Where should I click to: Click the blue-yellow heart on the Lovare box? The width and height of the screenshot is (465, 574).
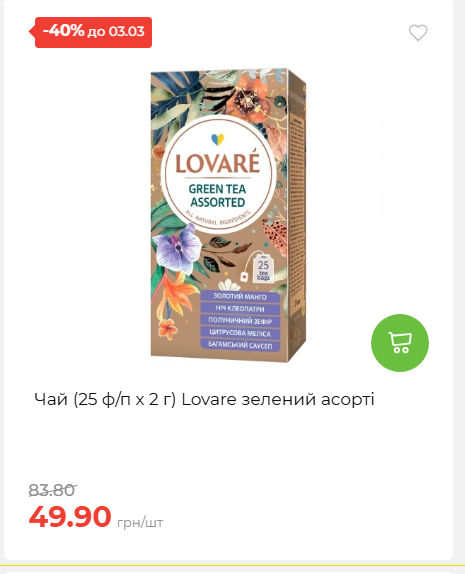[217, 139]
